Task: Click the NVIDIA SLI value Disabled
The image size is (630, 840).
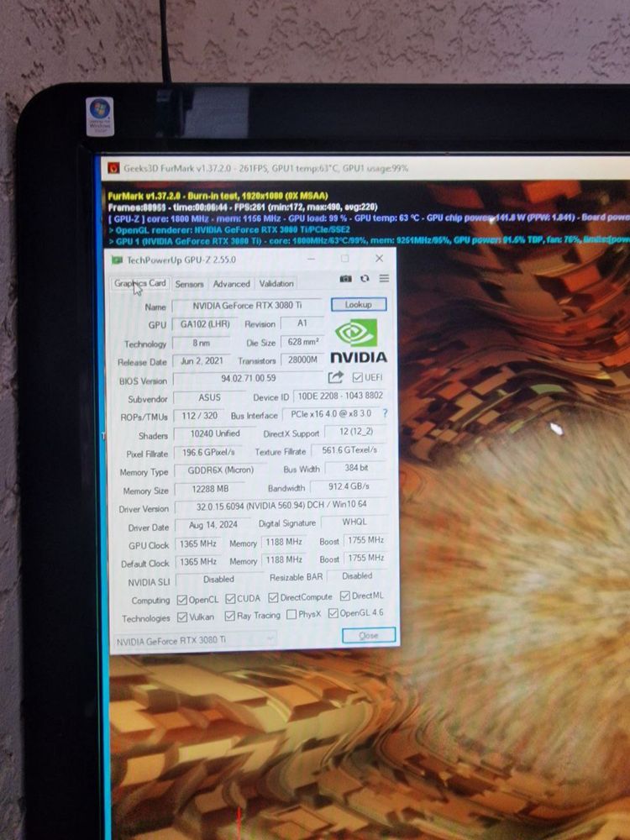Action: click(218, 580)
